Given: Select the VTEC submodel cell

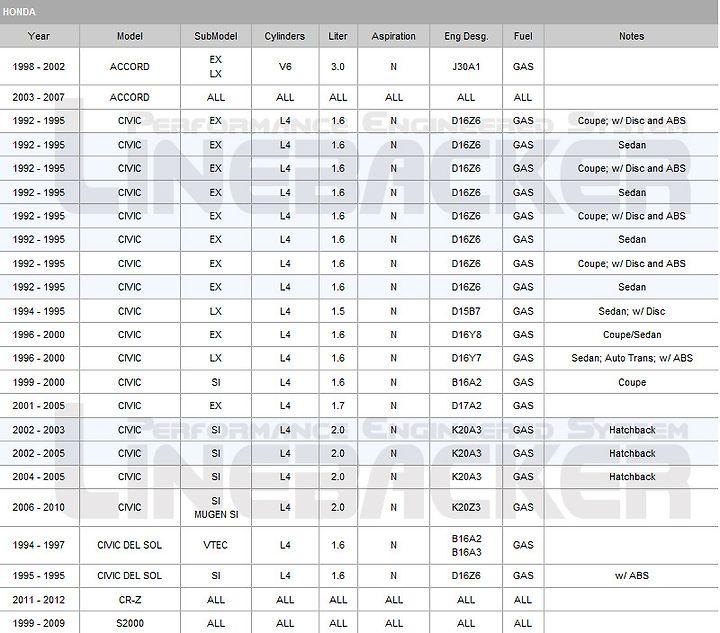Looking at the screenshot, I should (216, 545).
